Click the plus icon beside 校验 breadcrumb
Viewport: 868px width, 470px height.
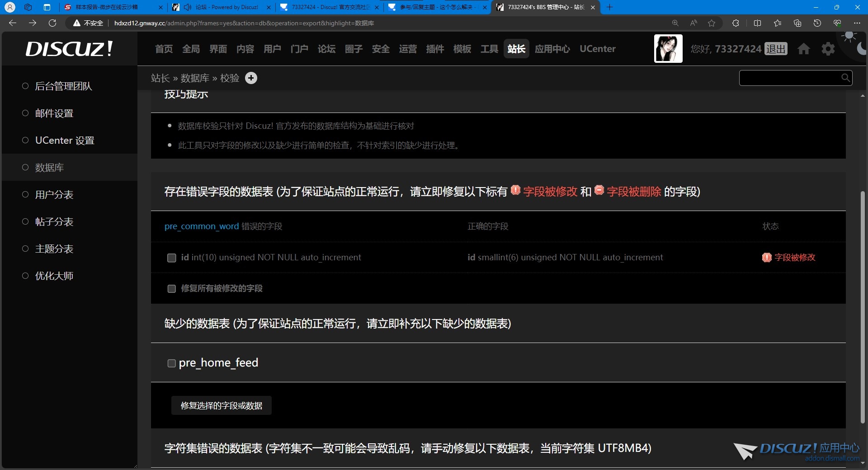pyautogui.click(x=251, y=78)
